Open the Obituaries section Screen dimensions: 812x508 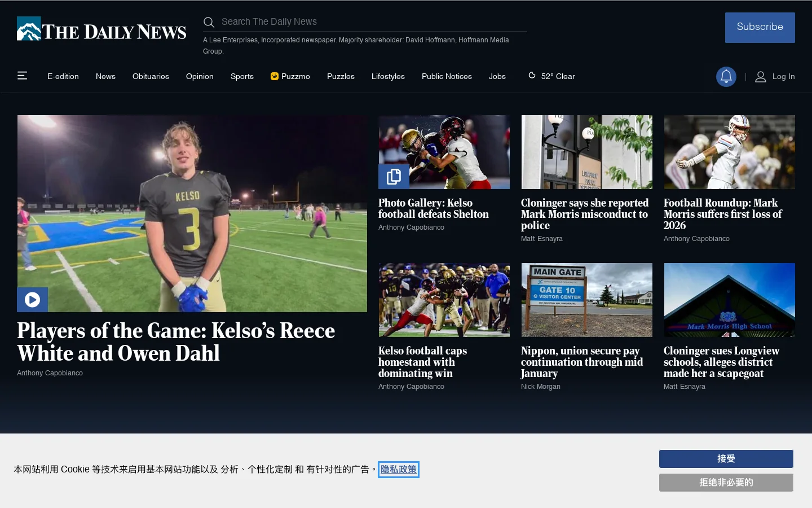pos(151,76)
